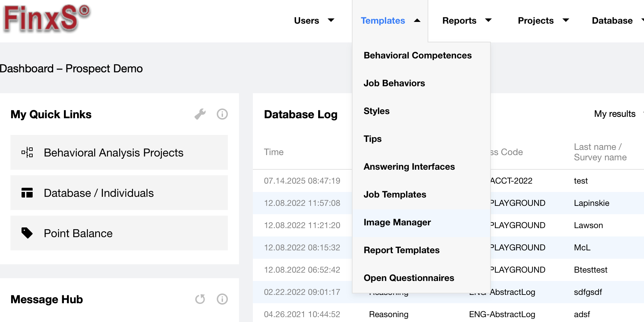The height and width of the screenshot is (322, 644).
Task: Click the info icon beside My Quick Links
Action: 222,114
